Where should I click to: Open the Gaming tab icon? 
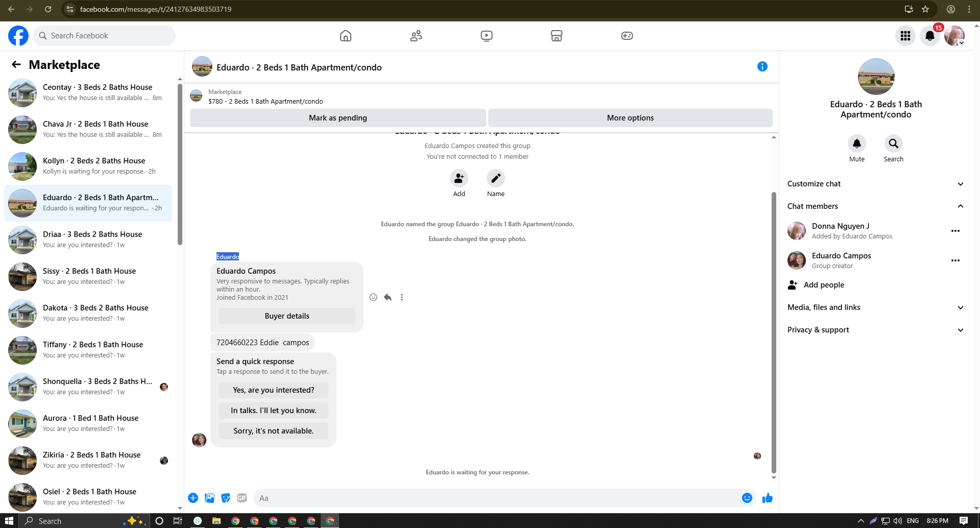(627, 36)
